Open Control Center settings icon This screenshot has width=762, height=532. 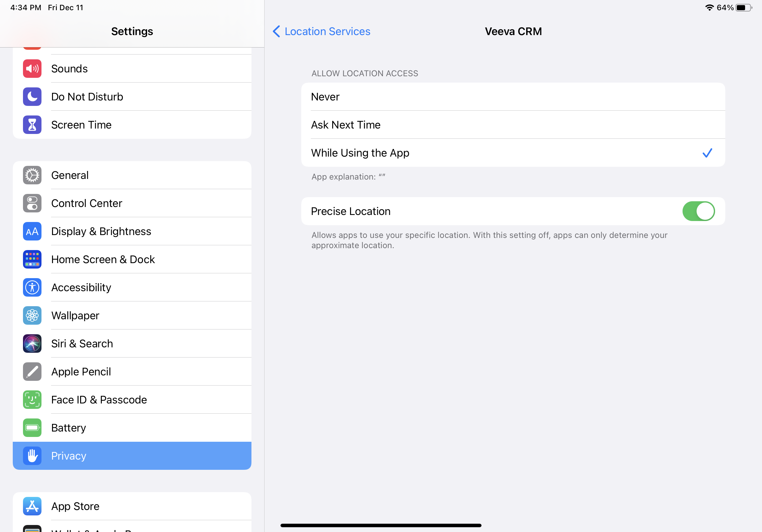(x=32, y=203)
